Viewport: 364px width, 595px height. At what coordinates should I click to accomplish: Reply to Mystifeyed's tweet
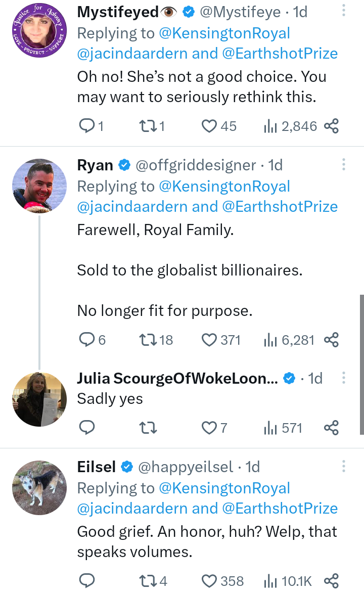88,126
